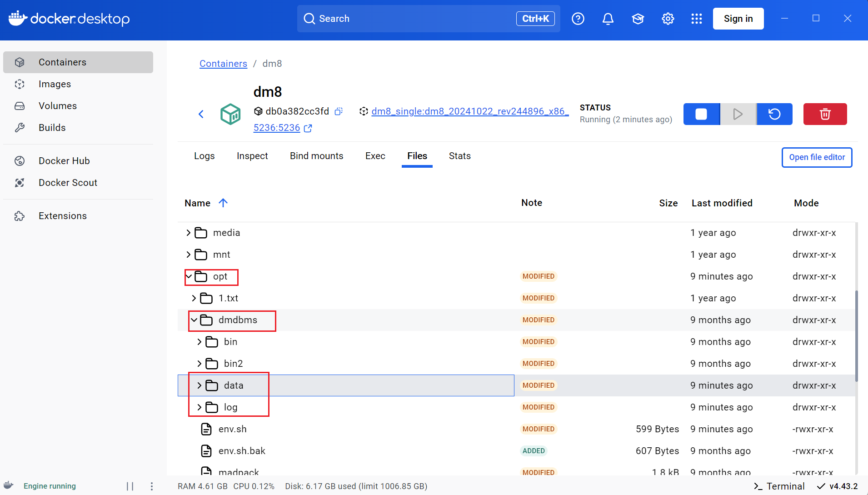The width and height of the screenshot is (868, 495).
Task: Select the Files tab
Action: coord(417,156)
